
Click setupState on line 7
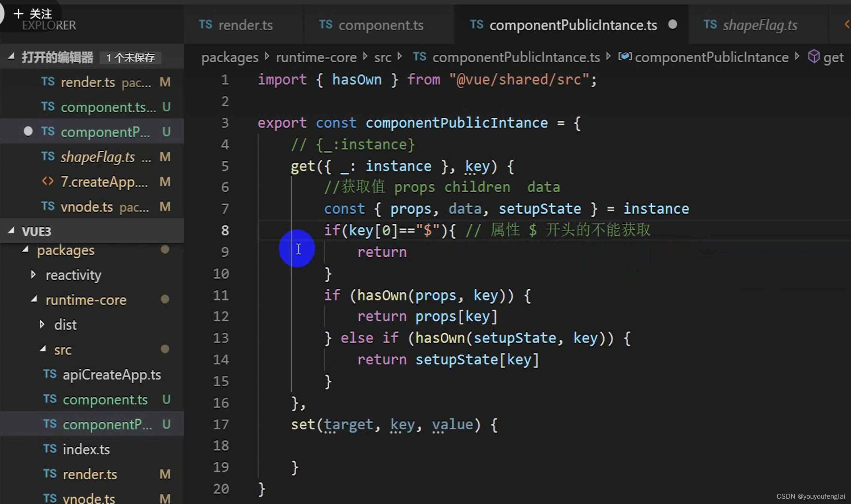[x=540, y=209]
